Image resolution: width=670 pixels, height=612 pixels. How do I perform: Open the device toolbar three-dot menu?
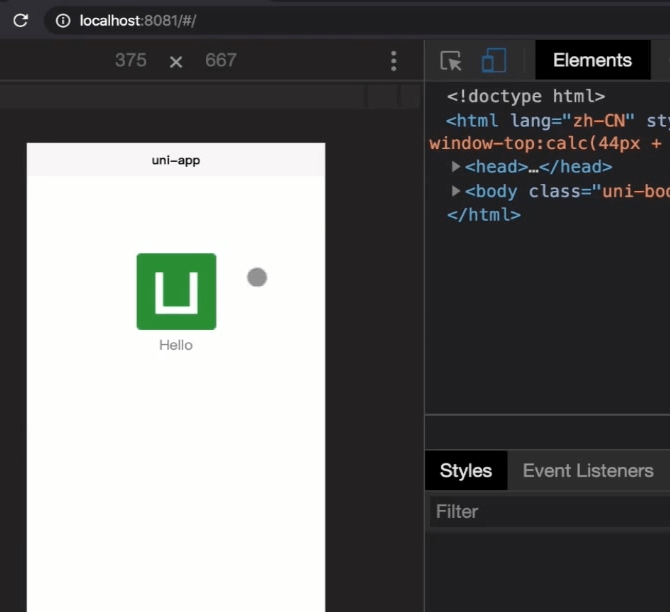click(x=394, y=61)
